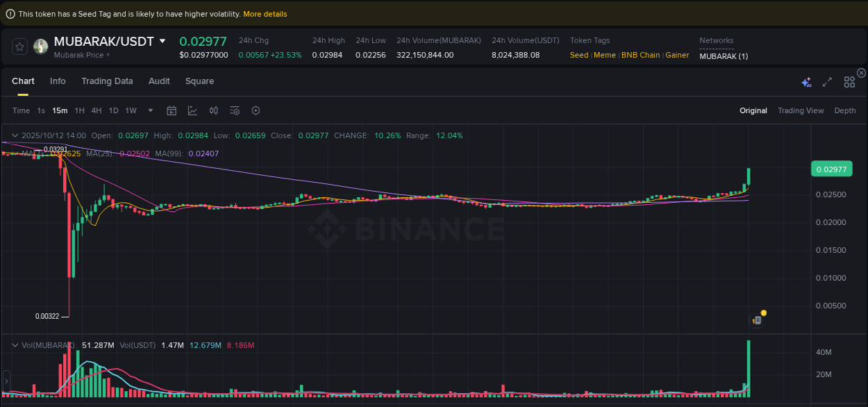Open chart settings via the hexagon icon
Viewport: 868px width, 407px height.
[256, 110]
